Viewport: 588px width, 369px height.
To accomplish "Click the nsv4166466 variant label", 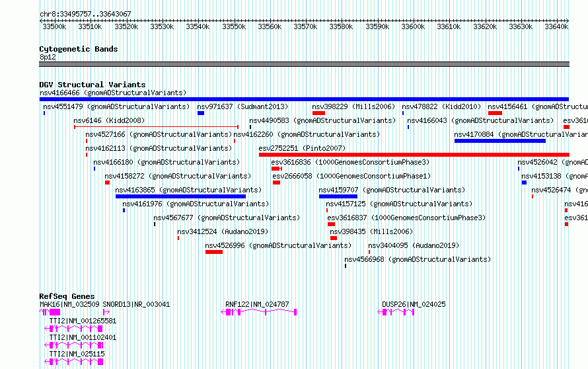I will pos(113,93).
